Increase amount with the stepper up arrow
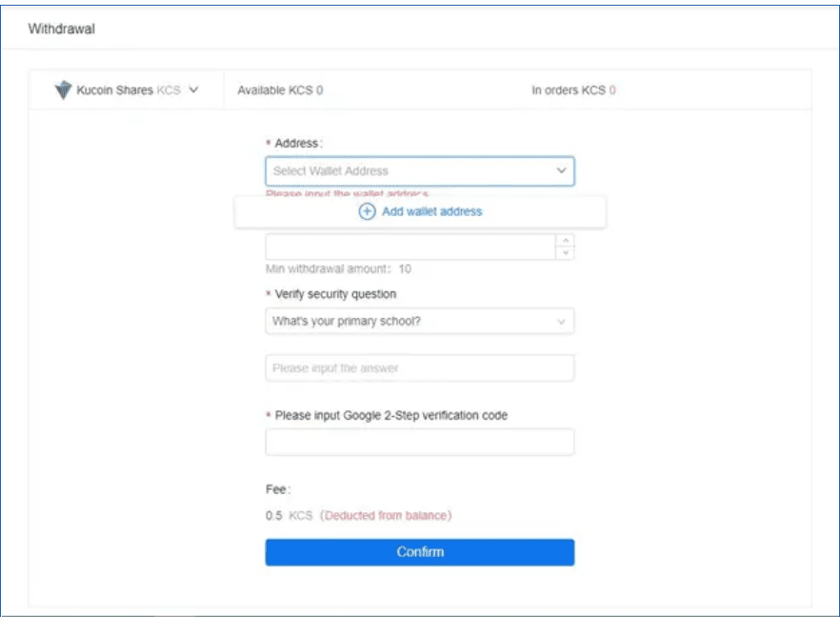840x617 pixels. click(566, 241)
